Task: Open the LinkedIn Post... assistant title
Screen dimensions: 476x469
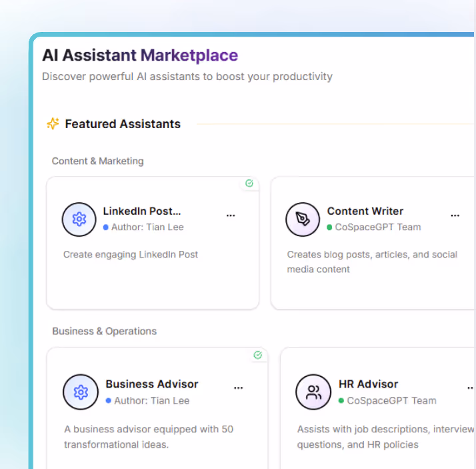Action: coord(142,211)
